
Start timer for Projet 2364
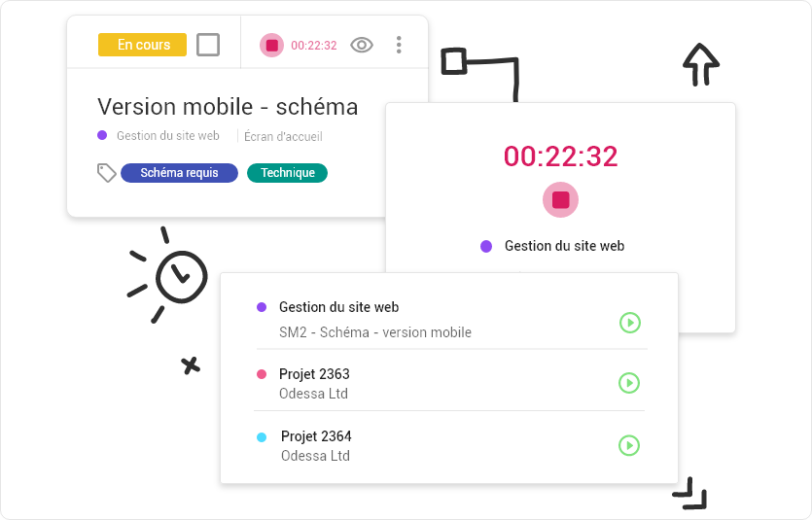point(629,445)
